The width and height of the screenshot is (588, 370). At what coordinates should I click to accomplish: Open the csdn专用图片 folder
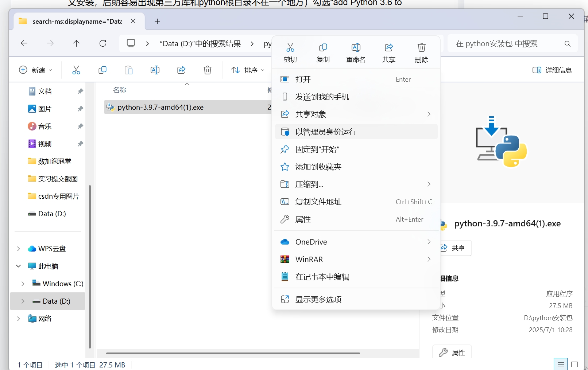click(54, 196)
